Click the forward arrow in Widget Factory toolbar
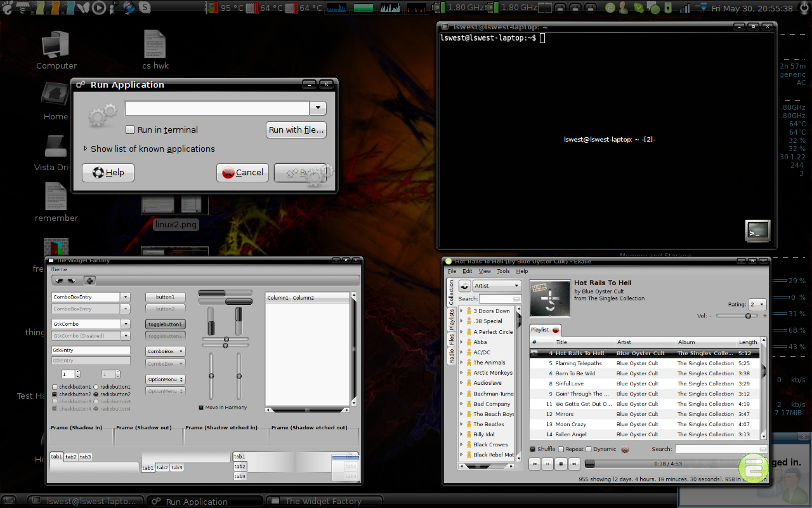Viewport: 812px width, 508px height. click(71, 280)
